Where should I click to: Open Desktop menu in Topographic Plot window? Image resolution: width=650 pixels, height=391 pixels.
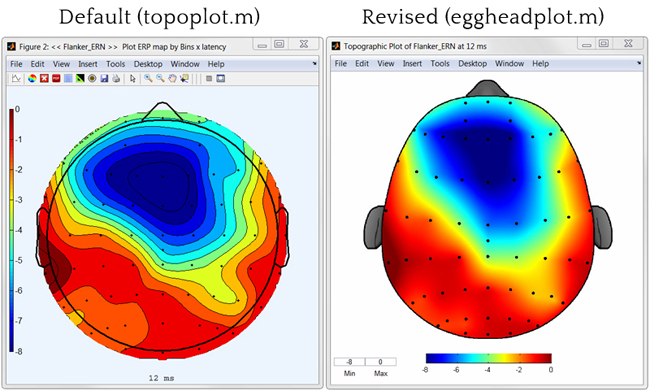point(473,63)
